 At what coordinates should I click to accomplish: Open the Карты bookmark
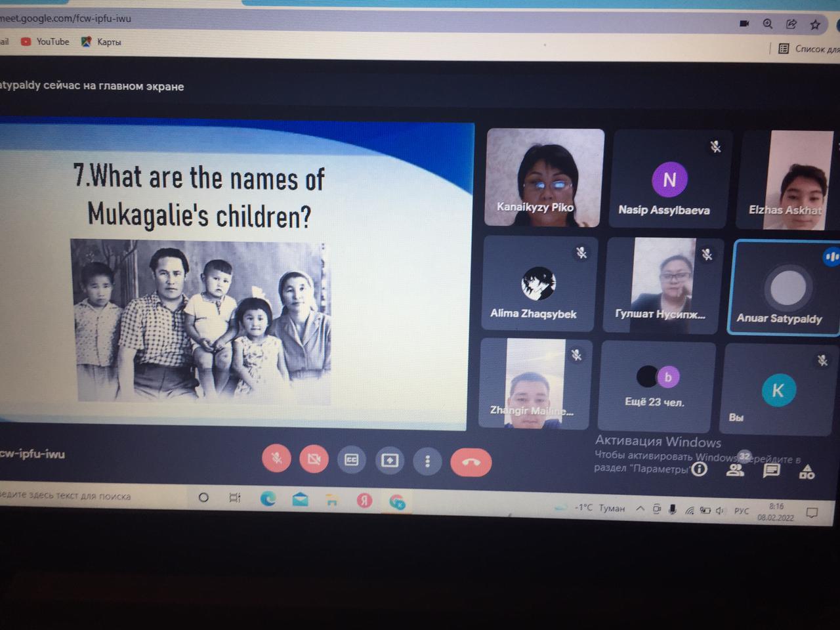pos(102,42)
